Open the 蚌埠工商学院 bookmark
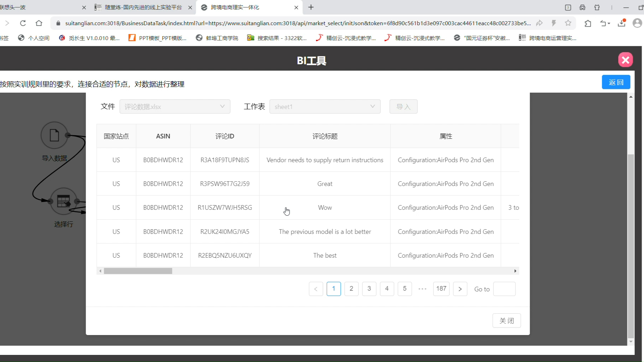Viewport: 644px width, 362px height. pyautogui.click(x=217, y=38)
